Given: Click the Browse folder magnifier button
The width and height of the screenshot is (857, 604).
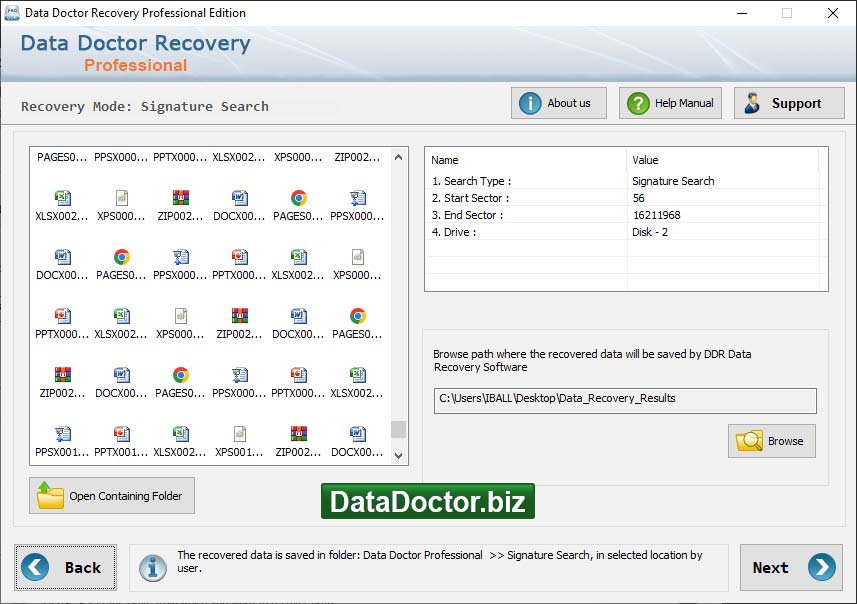Looking at the screenshot, I should pos(771,441).
